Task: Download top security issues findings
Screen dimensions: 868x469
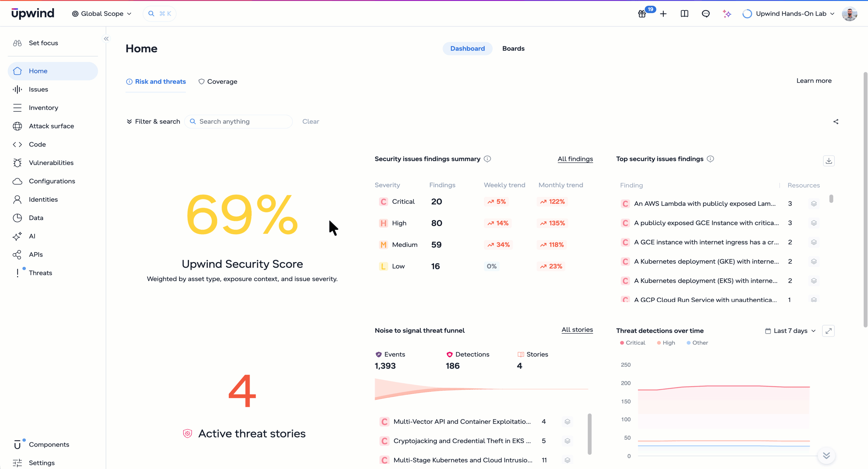Action: pyautogui.click(x=829, y=161)
